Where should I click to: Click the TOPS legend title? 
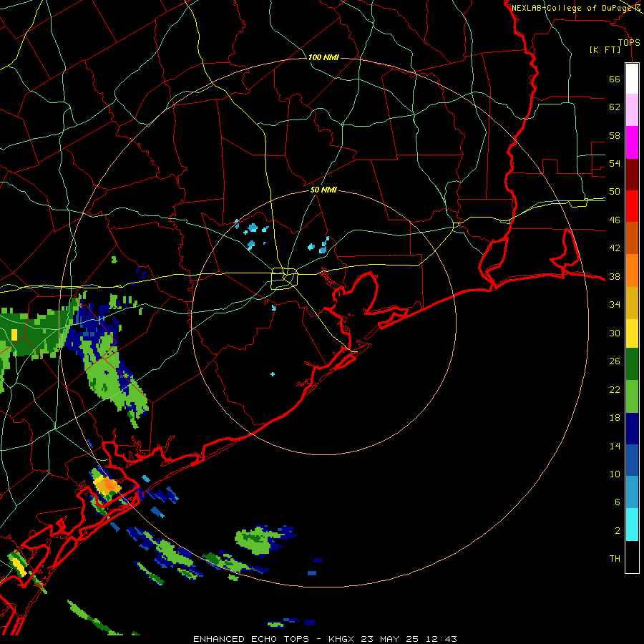click(x=629, y=43)
